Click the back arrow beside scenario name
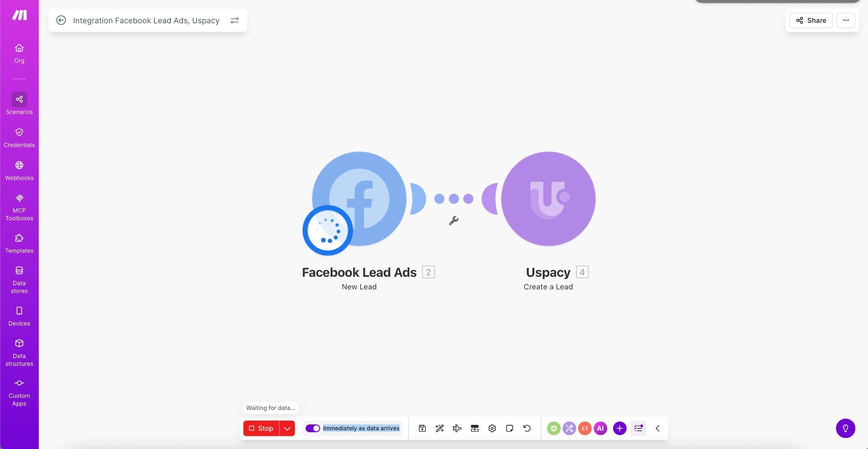 [x=61, y=20]
